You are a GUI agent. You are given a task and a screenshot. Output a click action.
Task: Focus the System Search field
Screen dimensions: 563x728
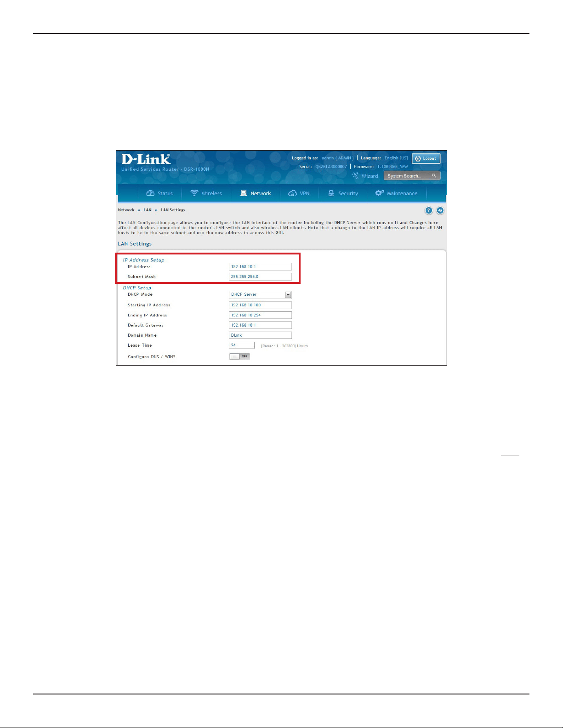[412, 175]
